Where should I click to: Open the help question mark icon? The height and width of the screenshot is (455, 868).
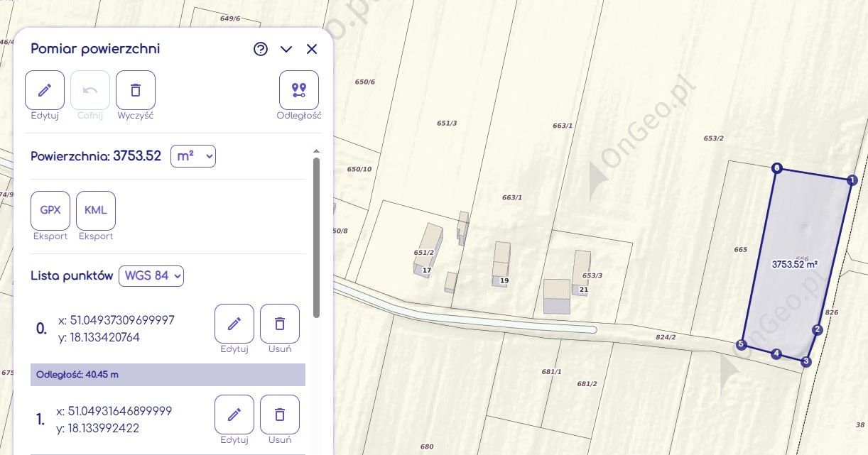(261, 49)
